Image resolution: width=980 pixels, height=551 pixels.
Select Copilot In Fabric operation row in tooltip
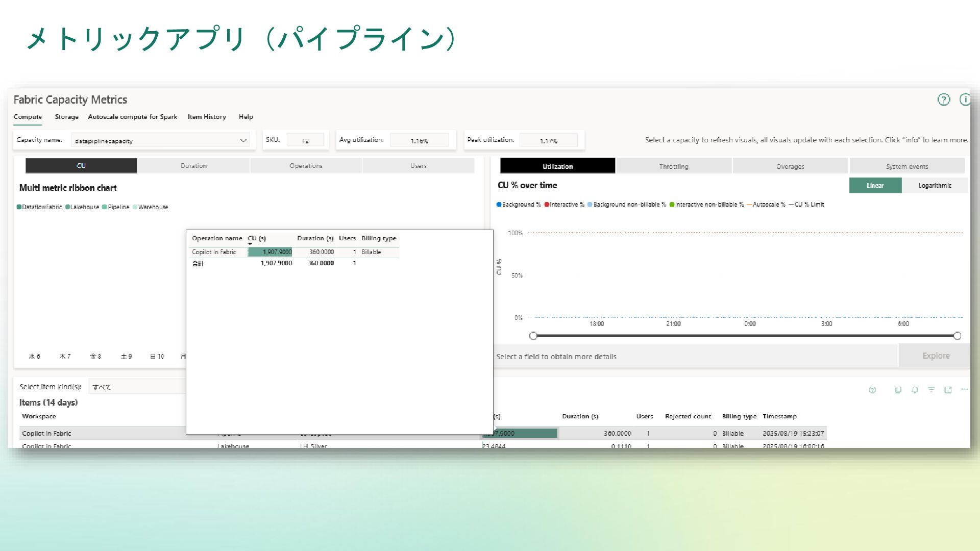tap(294, 252)
